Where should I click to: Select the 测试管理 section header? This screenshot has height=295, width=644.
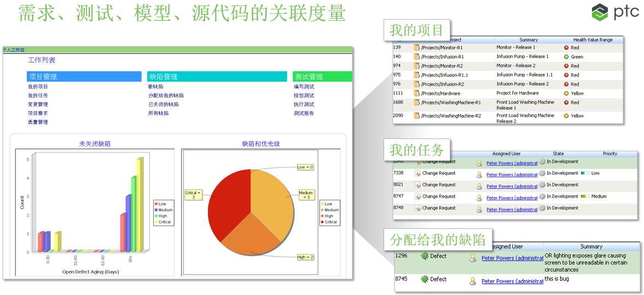[x=322, y=77]
